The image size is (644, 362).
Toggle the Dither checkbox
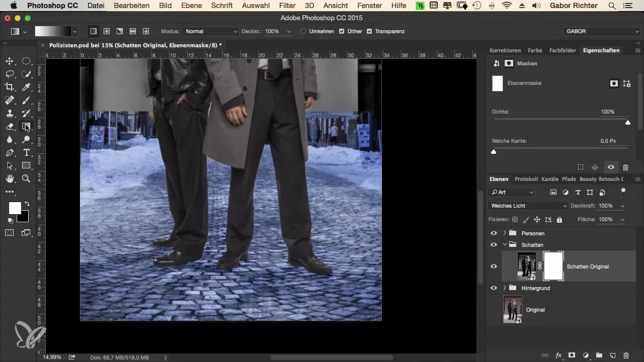pyautogui.click(x=342, y=31)
